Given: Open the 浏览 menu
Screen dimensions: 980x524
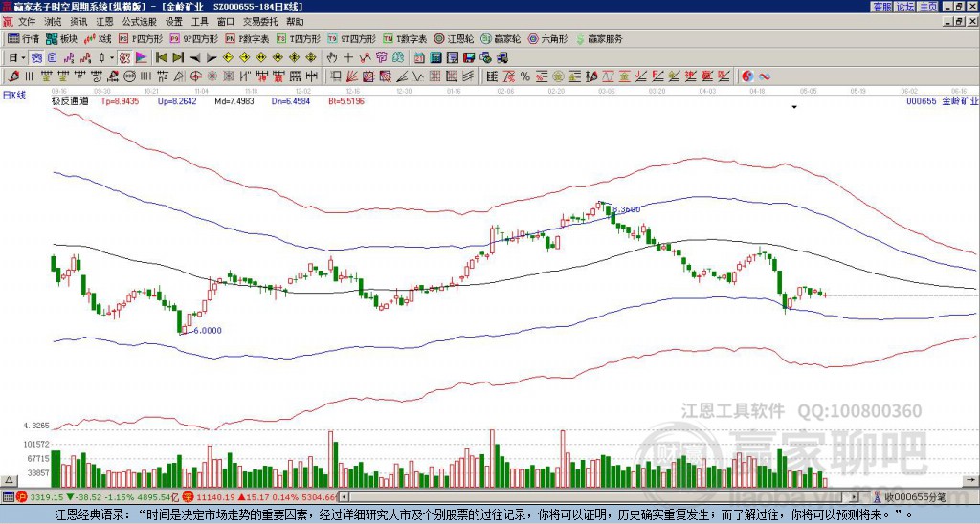Looking at the screenshot, I should coord(54,22).
